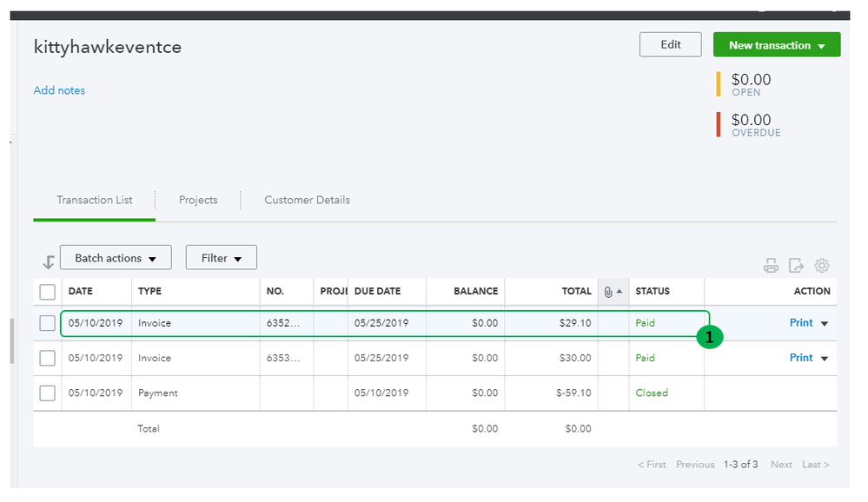The image size is (868, 502).
Task: Check the $29.10 invoice row checkbox
Action: [x=48, y=323]
